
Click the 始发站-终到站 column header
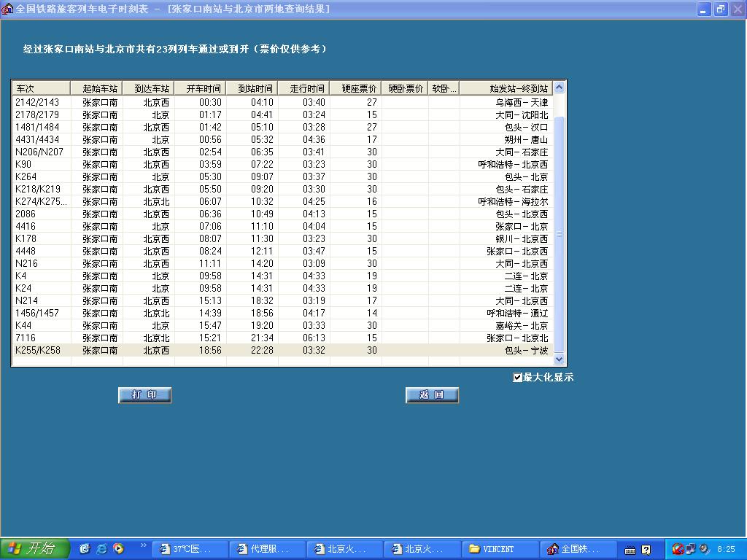(x=506, y=88)
